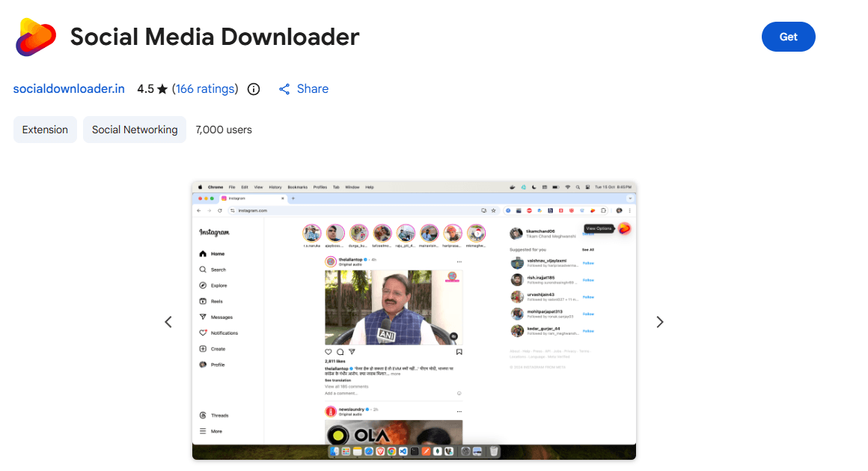Viewport: 868px width, 471px height.
Task: Click "View all 185 comments" in the preview
Action: click(346, 387)
